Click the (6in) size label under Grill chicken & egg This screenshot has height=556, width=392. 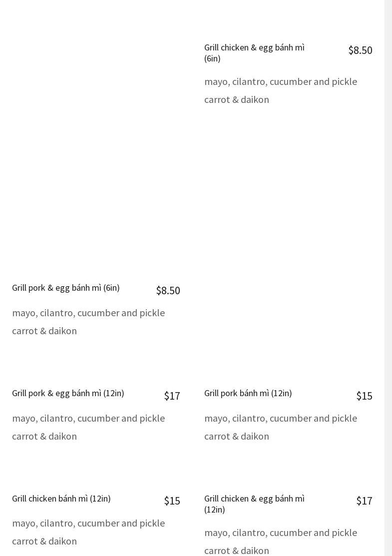tap(212, 58)
